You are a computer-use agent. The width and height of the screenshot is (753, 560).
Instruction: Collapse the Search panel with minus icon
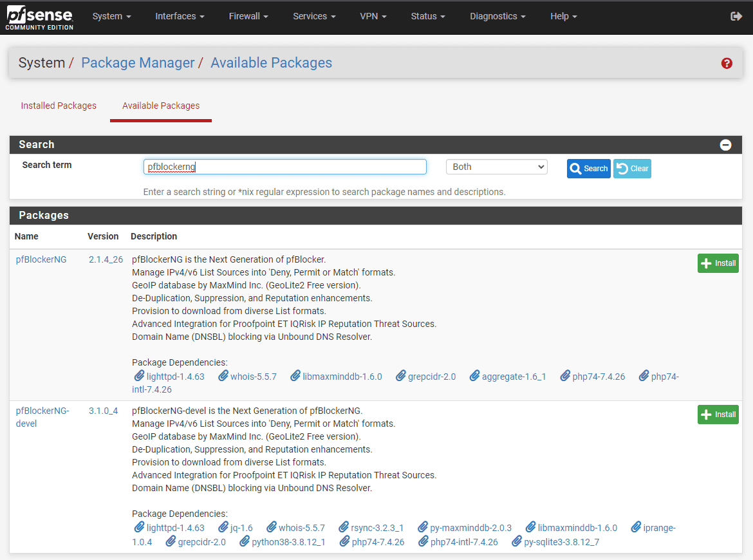tap(725, 145)
